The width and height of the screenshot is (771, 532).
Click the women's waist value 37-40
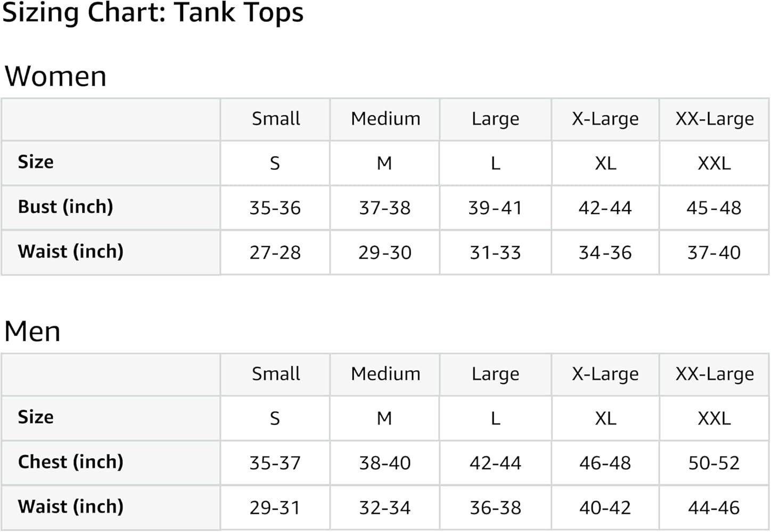[714, 253]
